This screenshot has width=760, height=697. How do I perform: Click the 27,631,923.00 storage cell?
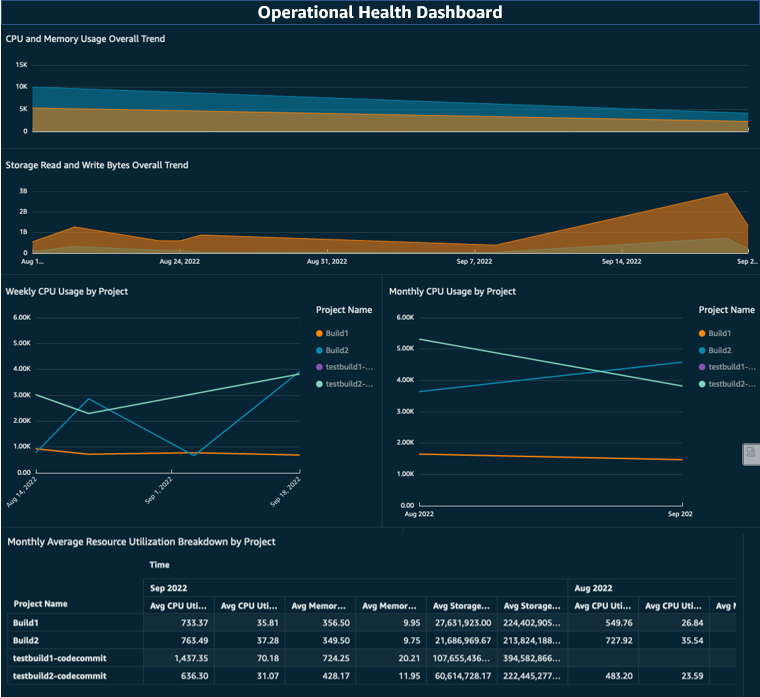[463, 623]
